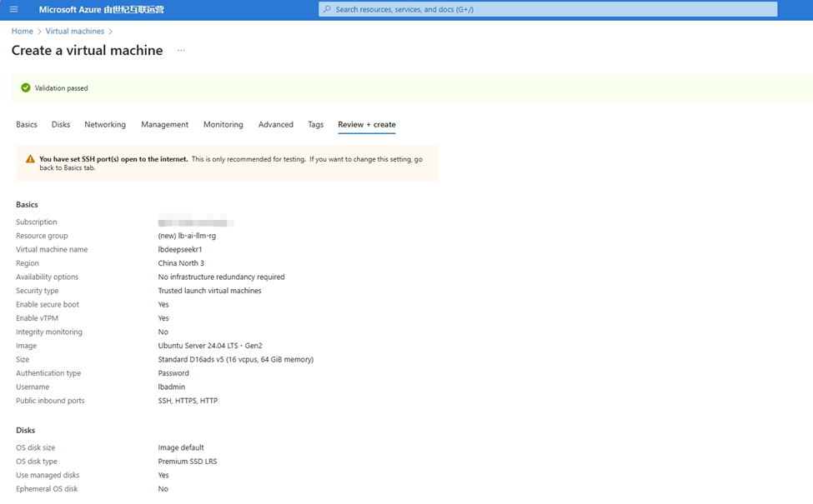Go to Home breadcrumb link

pyautogui.click(x=23, y=32)
